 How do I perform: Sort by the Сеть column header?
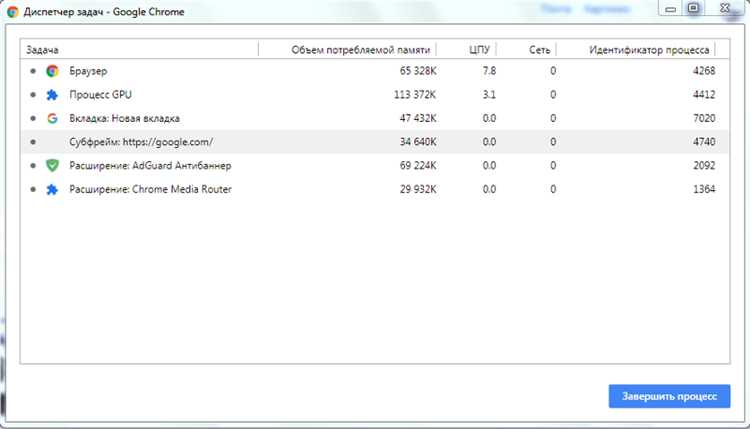coord(526,49)
